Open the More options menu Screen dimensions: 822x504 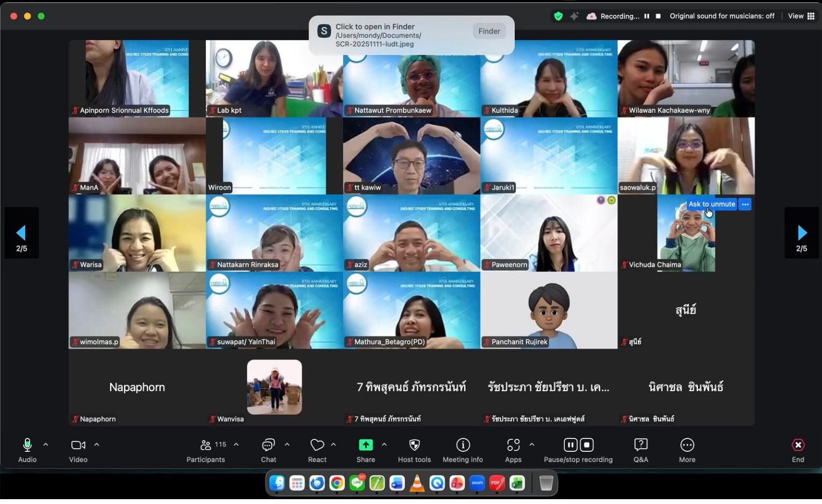(x=687, y=445)
